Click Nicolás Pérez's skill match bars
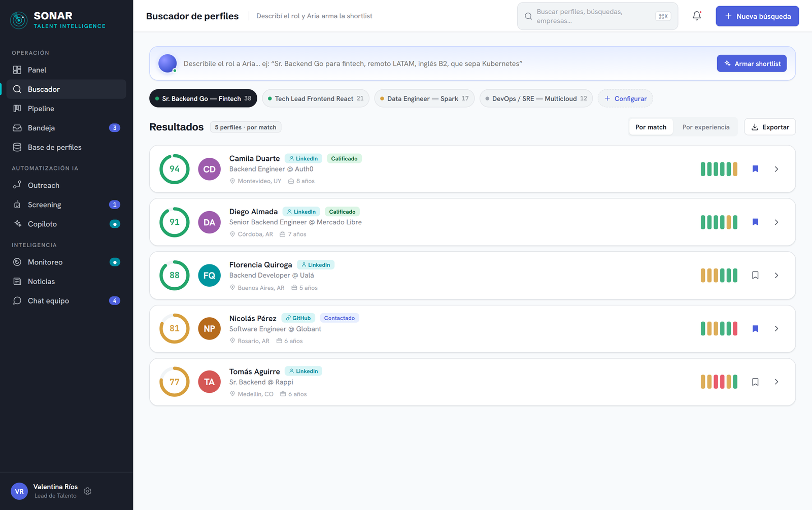 [x=719, y=329]
